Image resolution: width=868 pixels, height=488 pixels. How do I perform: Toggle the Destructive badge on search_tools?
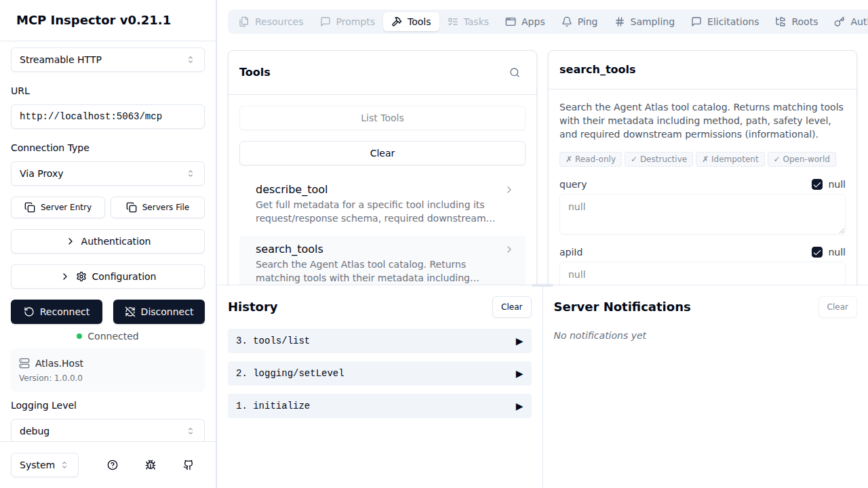tap(658, 159)
